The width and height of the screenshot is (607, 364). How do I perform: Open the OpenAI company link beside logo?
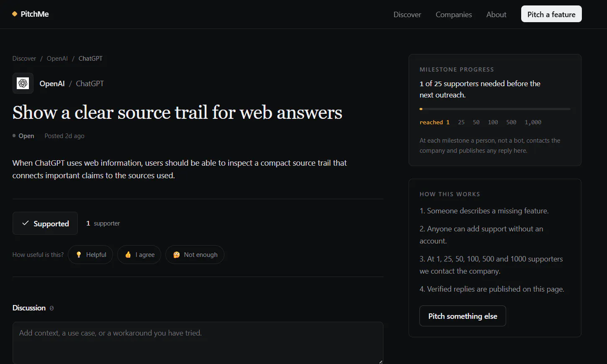pyautogui.click(x=52, y=84)
